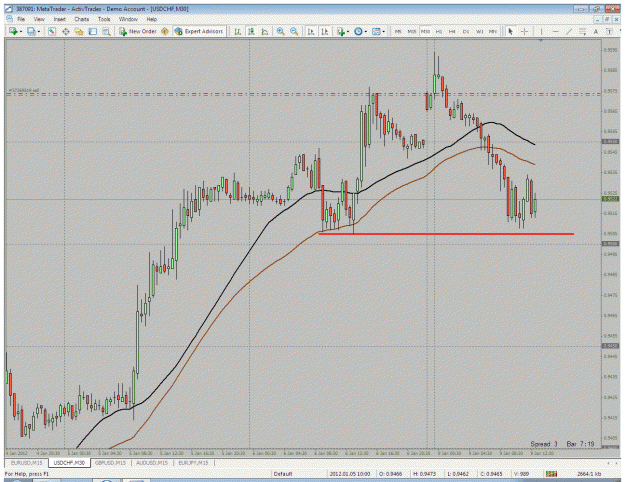Image resolution: width=625 pixels, height=482 pixels.
Task: Restore the inner chart window
Action: (x=607, y=19)
